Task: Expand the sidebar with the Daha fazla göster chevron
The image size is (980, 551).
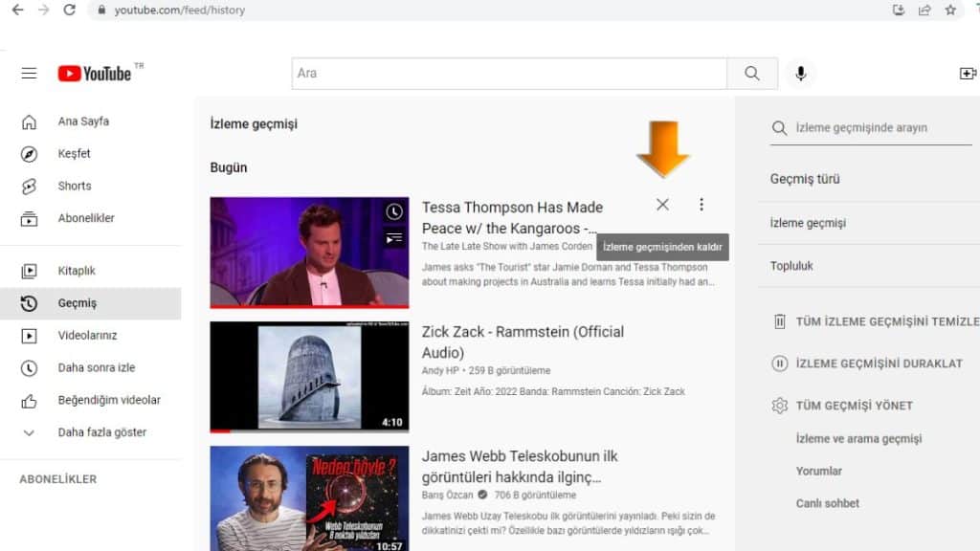Action: click(29, 432)
